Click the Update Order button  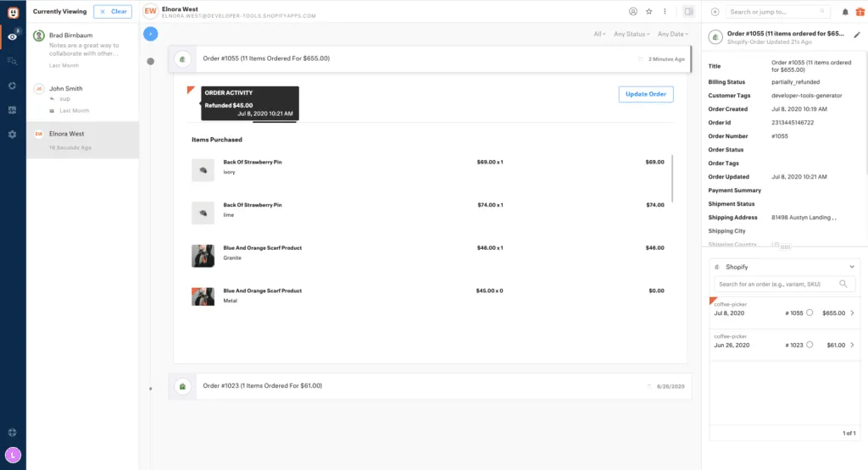[645, 94]
